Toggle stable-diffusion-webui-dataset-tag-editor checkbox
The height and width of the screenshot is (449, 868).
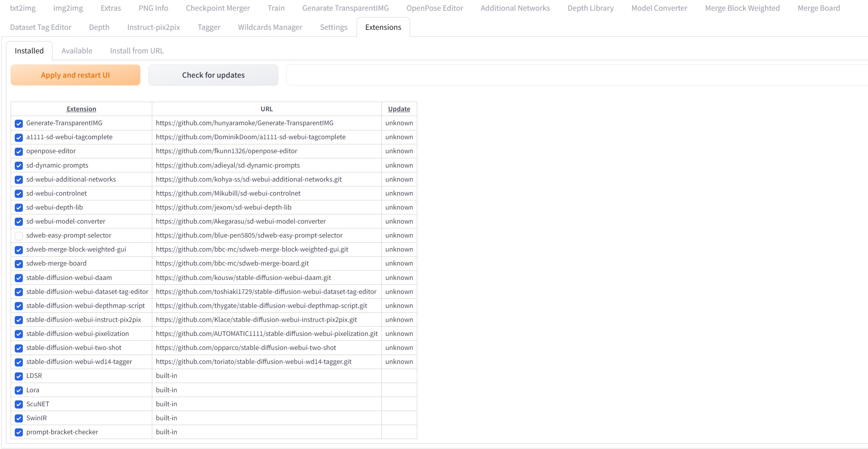(19, 292)
